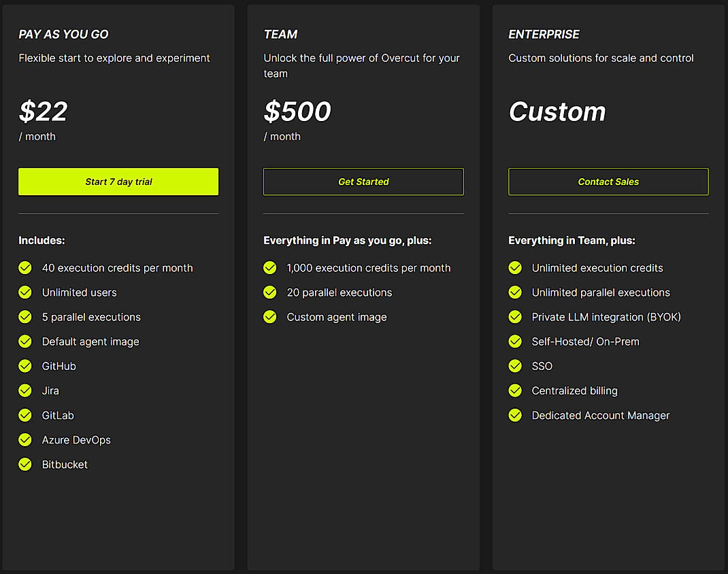Select the GitLab checkmark icon
The height and width of the screenshot is (574, 728).
click(x=25, y=415)
